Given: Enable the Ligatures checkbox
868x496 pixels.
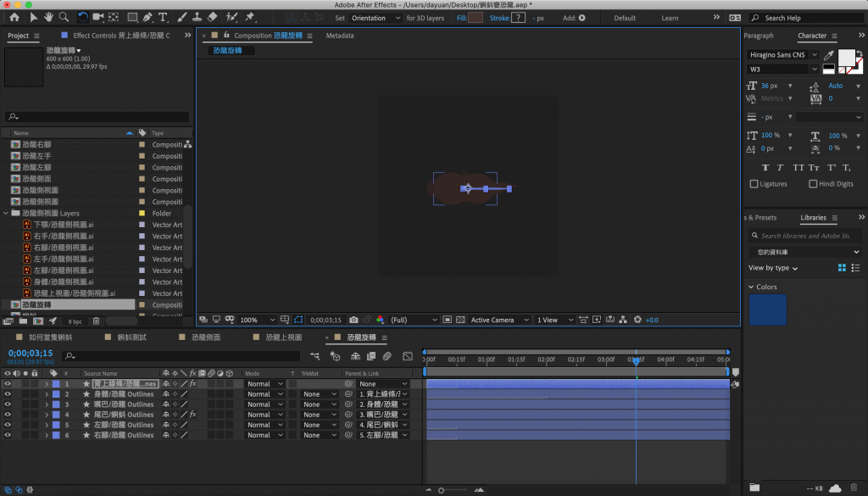Looking at the screenshot, I should pyautogui.click(x=754, y=184).
